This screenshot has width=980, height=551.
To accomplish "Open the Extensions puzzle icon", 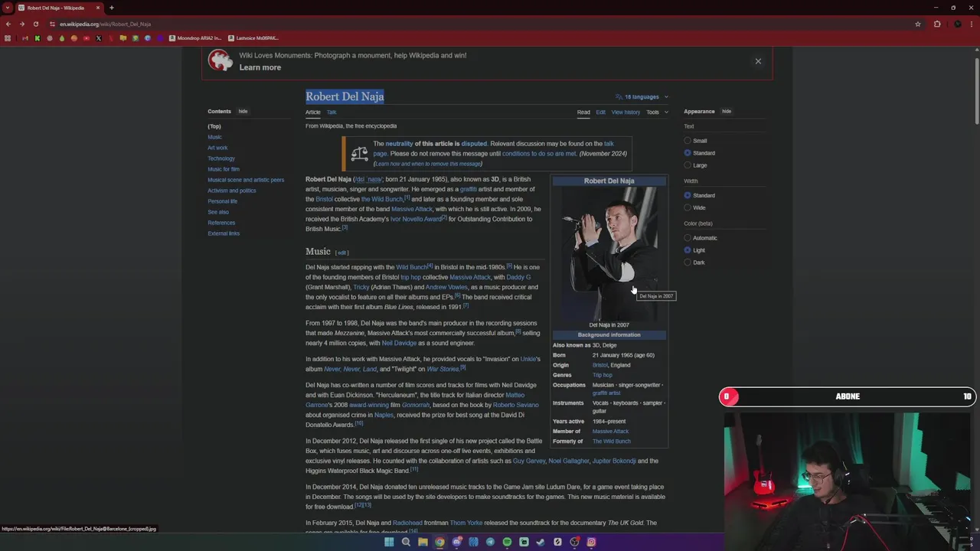I will (937, 24).
